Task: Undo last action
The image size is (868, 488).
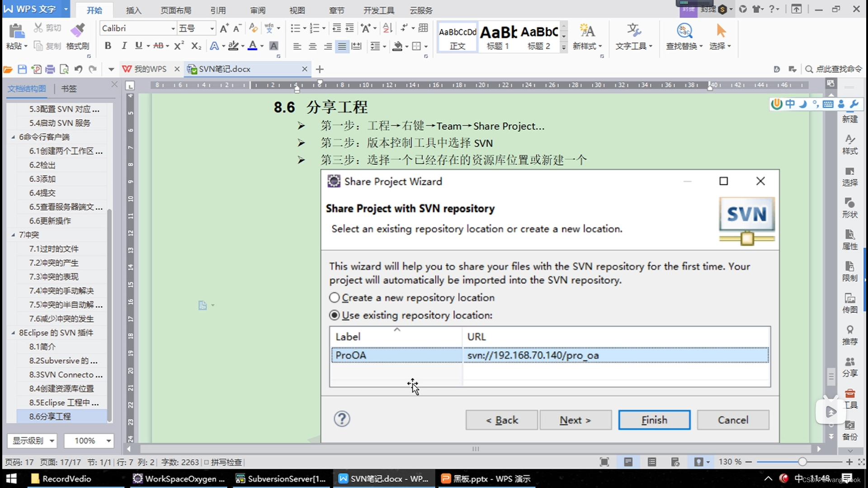Action: 78,69
